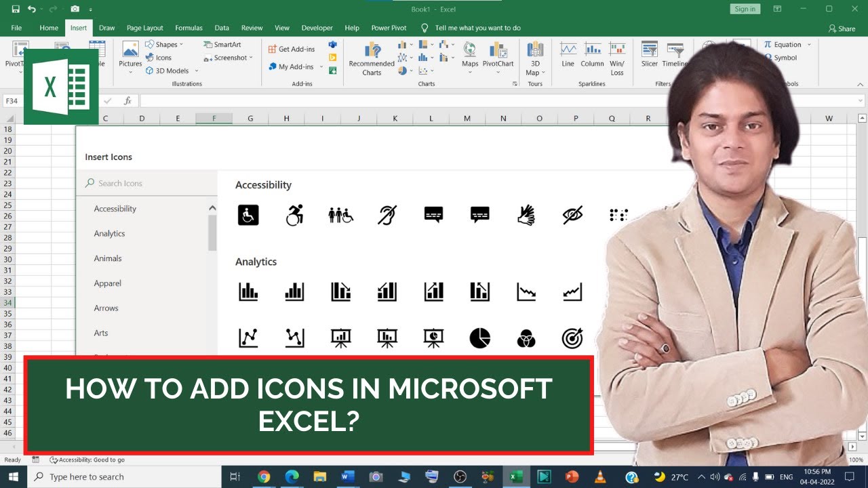The image size is (868, 488).
Task: Click the Search Icons field
Action: coord(146,183)
